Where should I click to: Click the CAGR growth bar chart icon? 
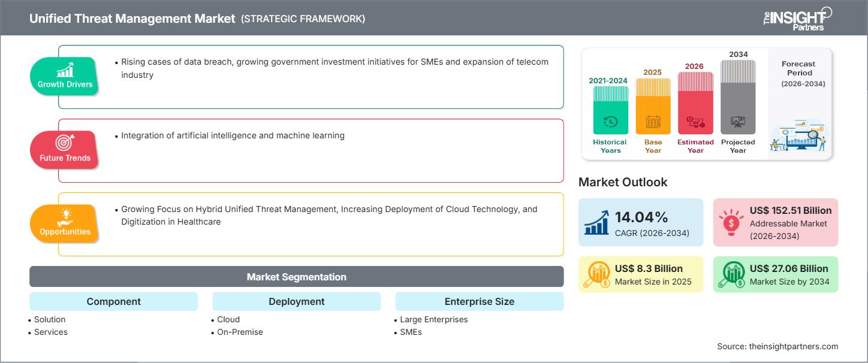pyautogui.click(x=596, y=222)
